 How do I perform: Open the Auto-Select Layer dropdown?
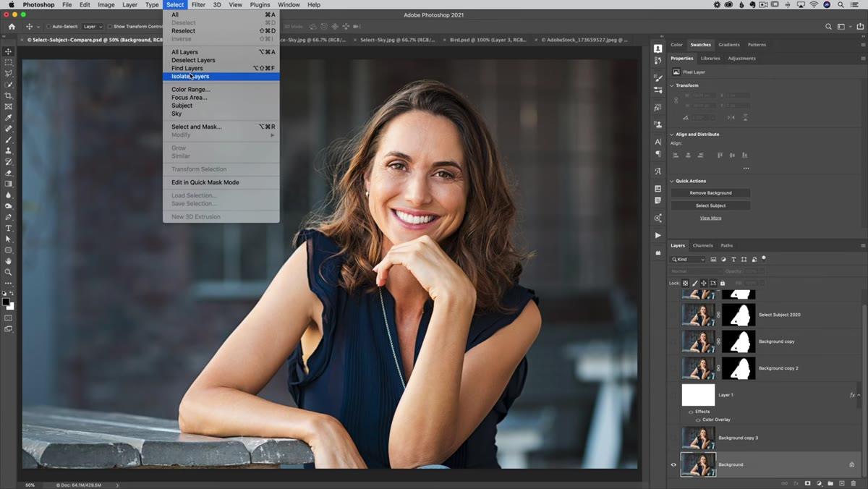click(91, 27)
